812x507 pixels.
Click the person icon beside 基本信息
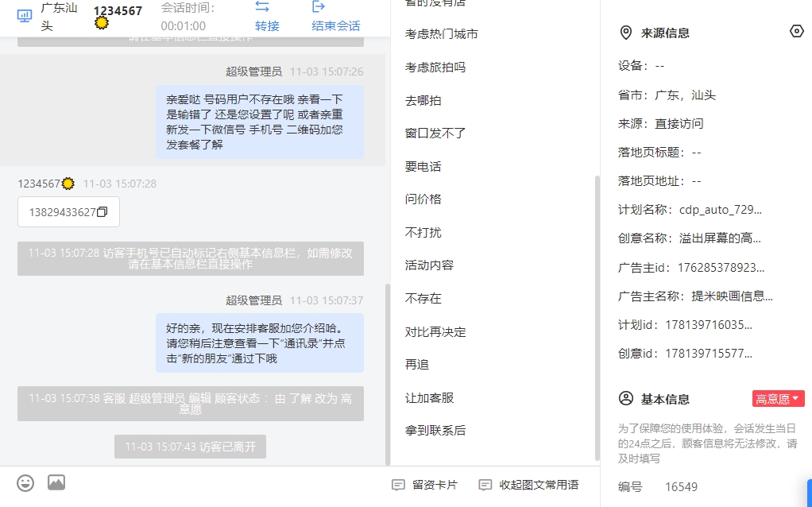pos(625,399)
